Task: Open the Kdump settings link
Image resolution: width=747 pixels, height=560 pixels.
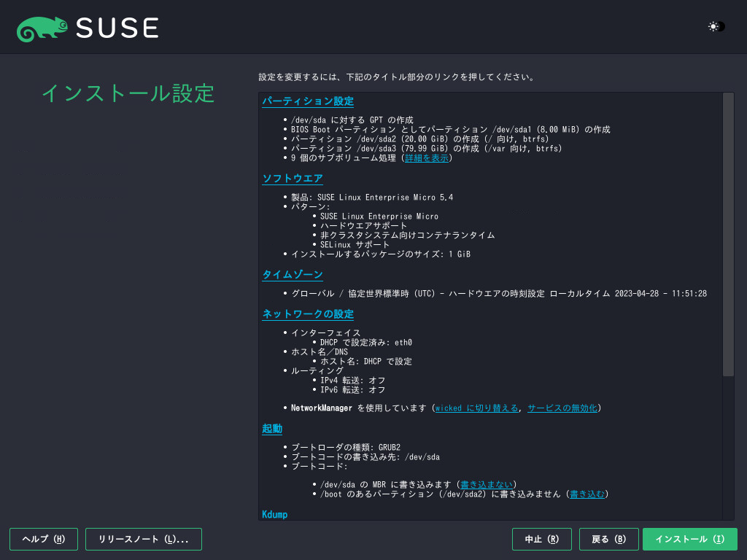Action: coord(275,514)
